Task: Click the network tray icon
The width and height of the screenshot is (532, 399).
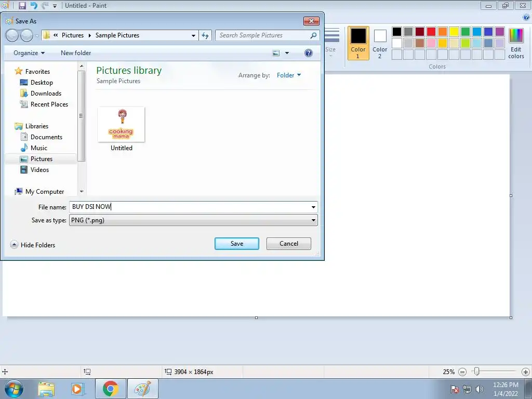Action: 467,389
